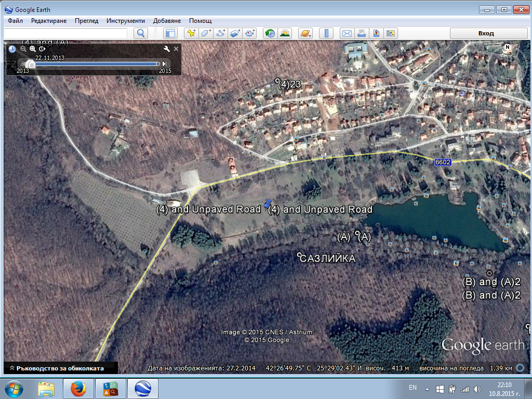
Task: Open the Инструменти menu
Action: click(126, 21)
